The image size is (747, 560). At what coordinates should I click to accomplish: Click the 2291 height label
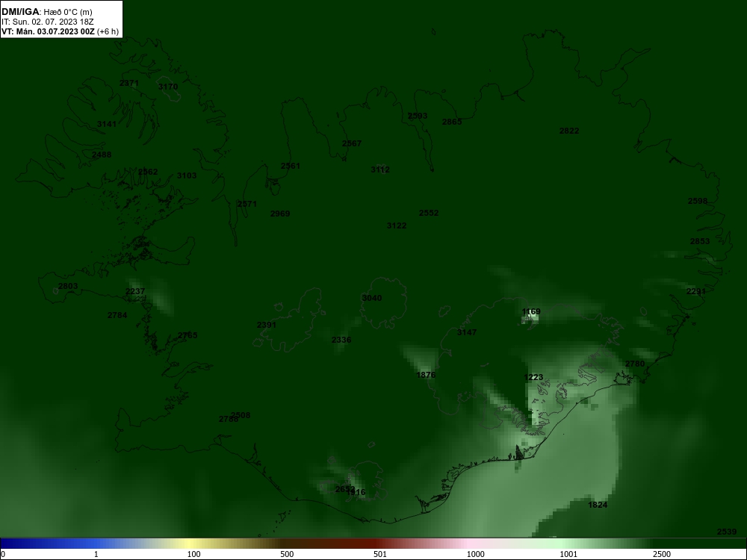(696, 291)
